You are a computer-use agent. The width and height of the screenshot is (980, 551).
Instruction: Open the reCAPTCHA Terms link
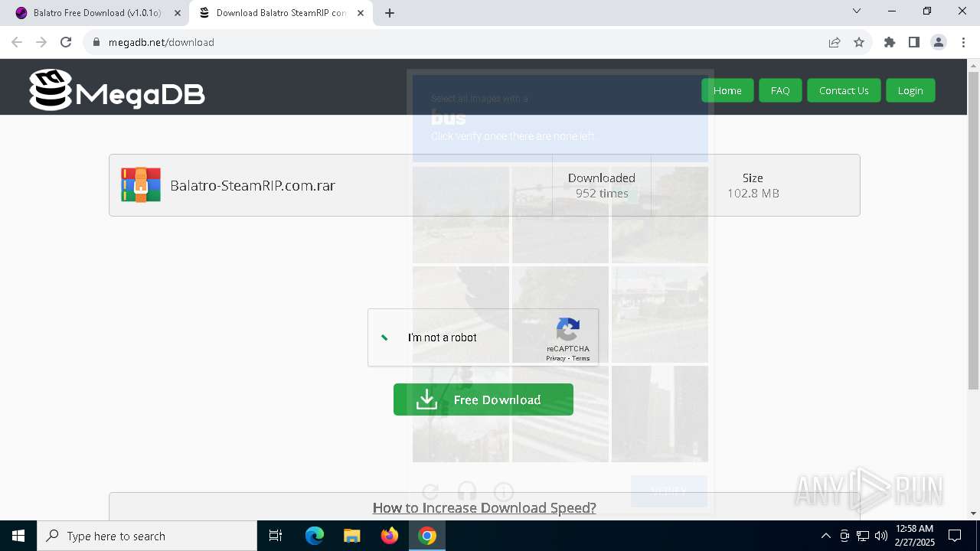point(581,358)
